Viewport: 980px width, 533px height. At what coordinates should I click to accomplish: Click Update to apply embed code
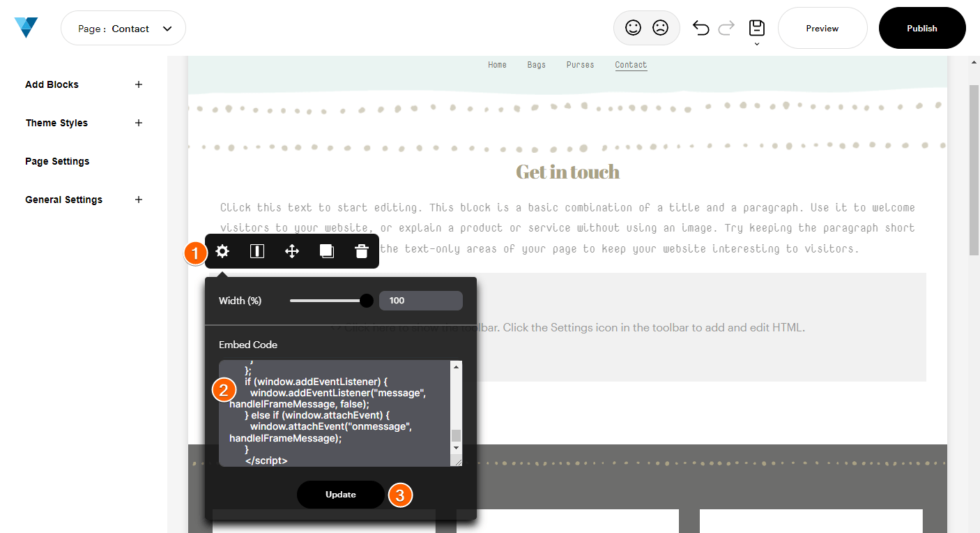pyautogui.click(x=340, y=494)
